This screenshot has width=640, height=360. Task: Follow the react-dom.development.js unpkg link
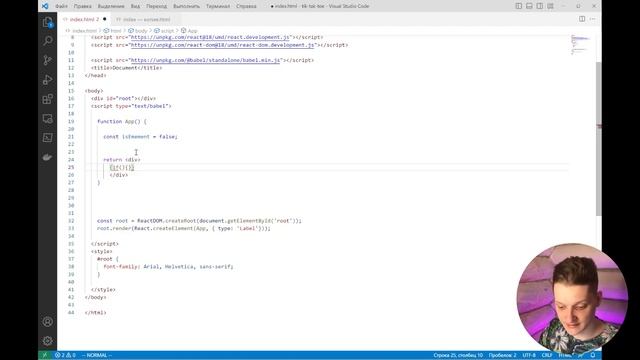coord(222,45)
